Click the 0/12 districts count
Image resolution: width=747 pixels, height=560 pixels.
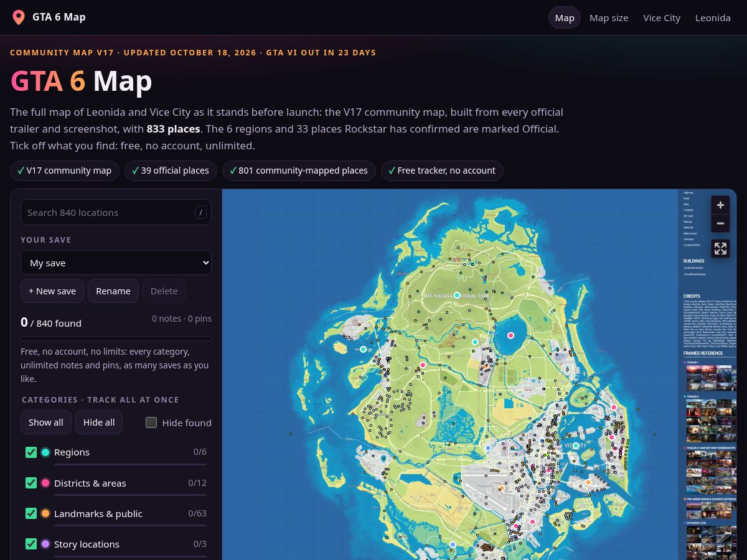coord(197,483)
